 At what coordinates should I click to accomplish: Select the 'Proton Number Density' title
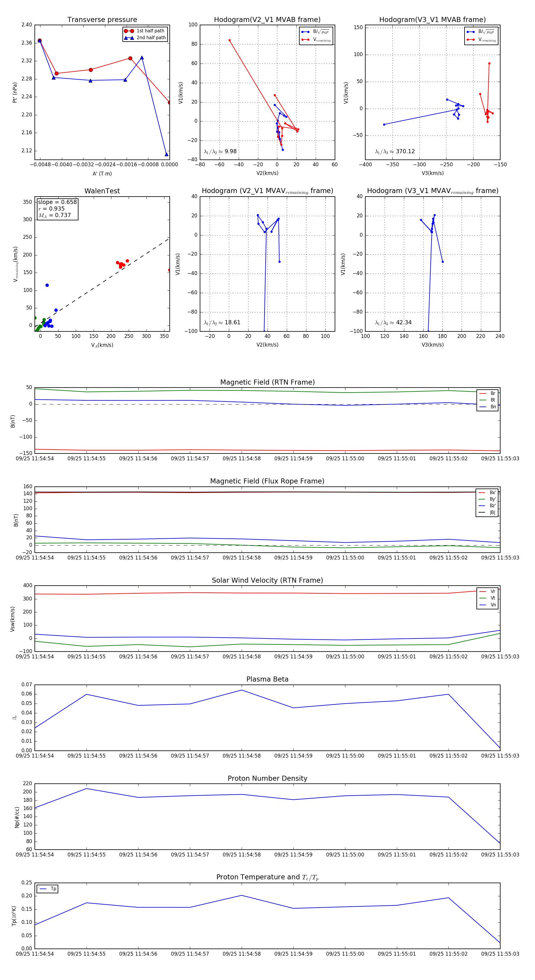[267, 778]
